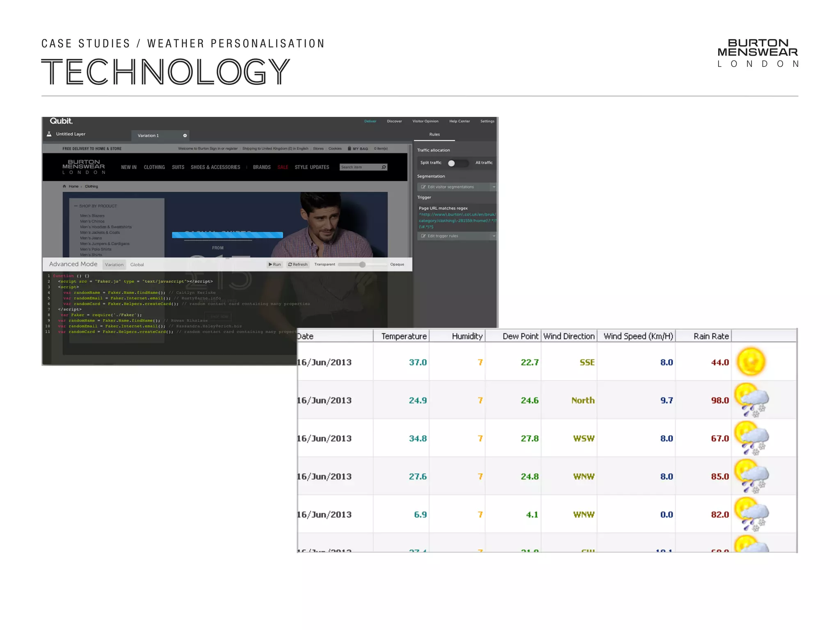Open the visitor segmentations dropdown arrow
The image size is (840, 630).
tap(494, 187)
